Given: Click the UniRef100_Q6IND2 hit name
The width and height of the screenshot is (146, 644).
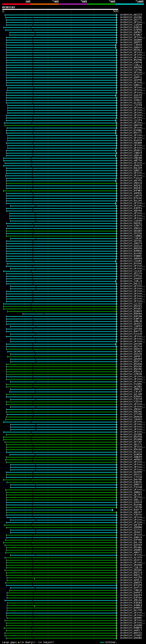Looking at the screenshot, I should [131, 387].
